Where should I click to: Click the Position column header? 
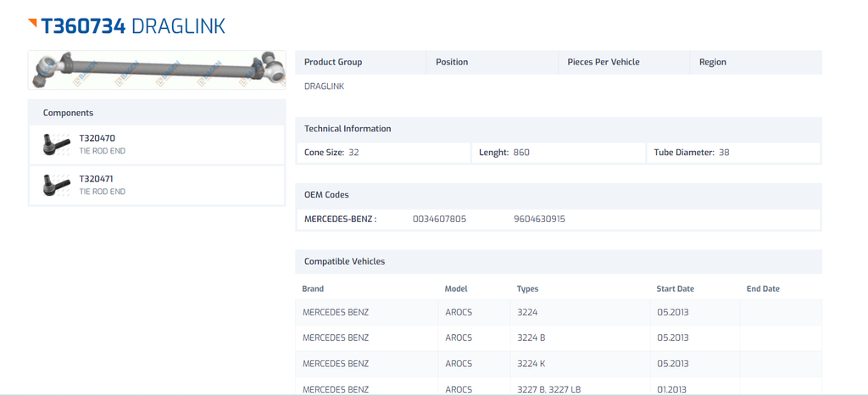point(492,62)
